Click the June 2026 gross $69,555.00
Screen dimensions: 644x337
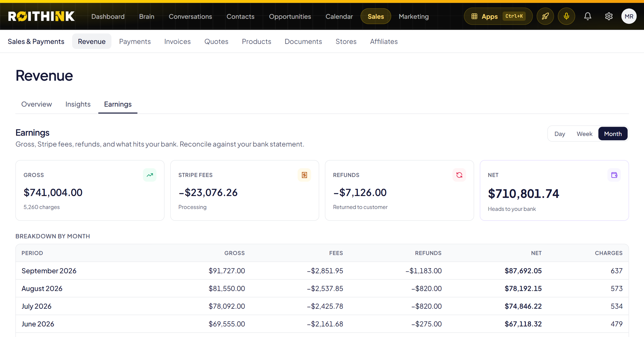(x=227, y=324)
